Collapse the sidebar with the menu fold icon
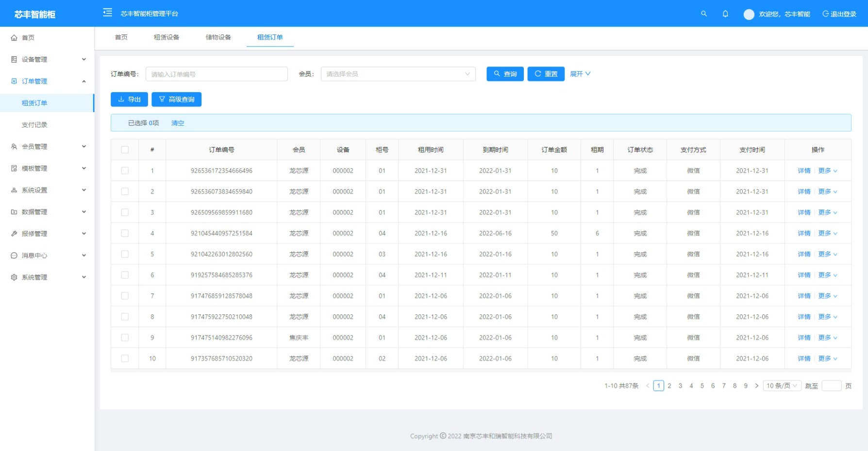Viewport: 868px width, 451px height. 108,13
